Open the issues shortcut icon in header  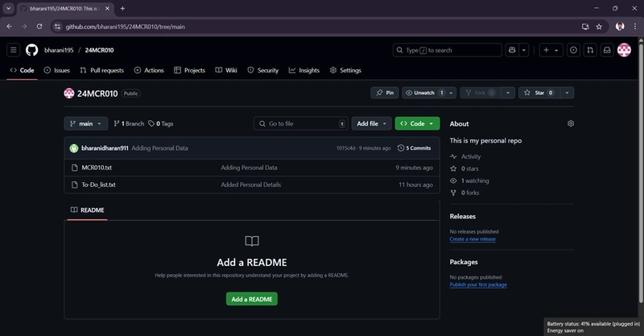(x=573, y=50)
